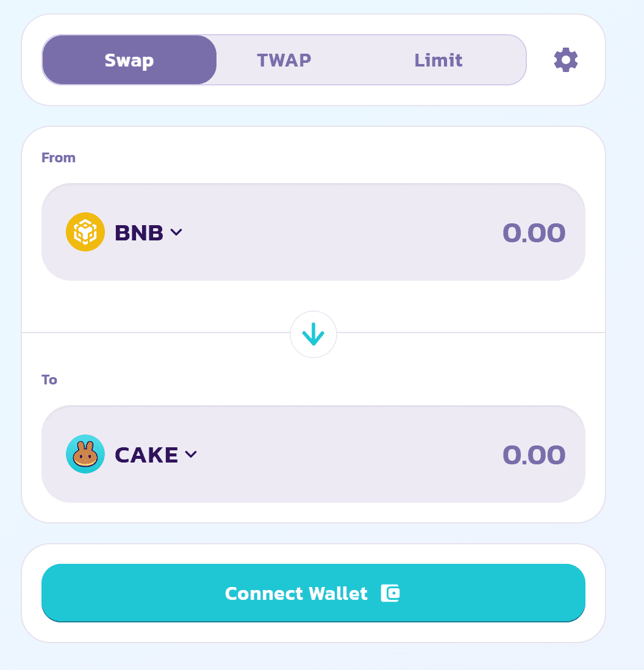
Task: Select the To section label
Action: point(49,379)
